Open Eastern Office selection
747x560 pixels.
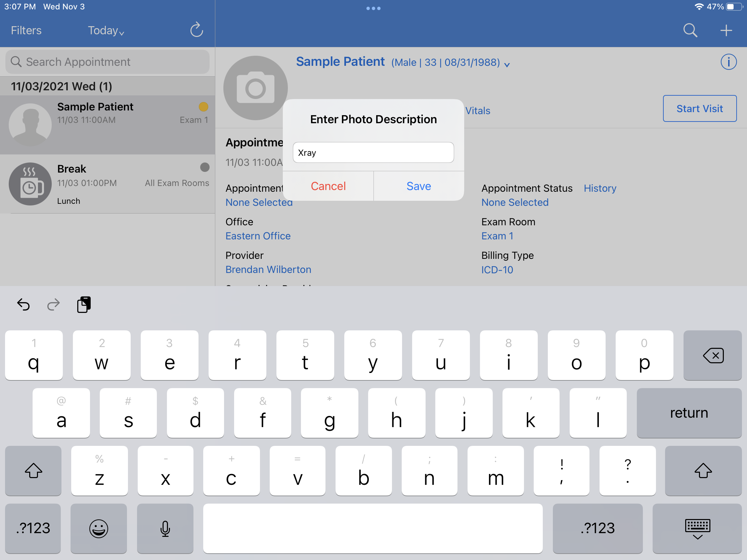point(258,236)
